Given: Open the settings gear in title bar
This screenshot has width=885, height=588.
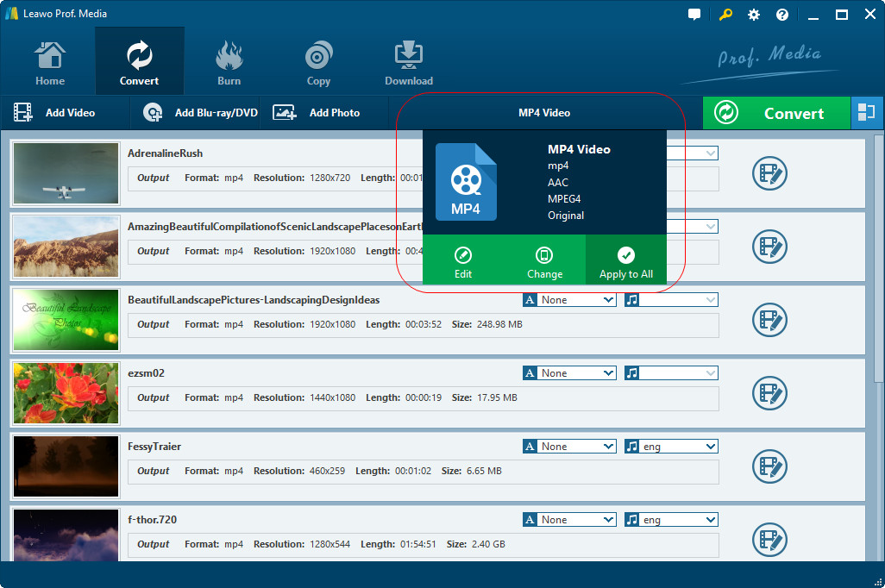Looking at the screenshot, I should pyautogui.click(x=754, y=15).
